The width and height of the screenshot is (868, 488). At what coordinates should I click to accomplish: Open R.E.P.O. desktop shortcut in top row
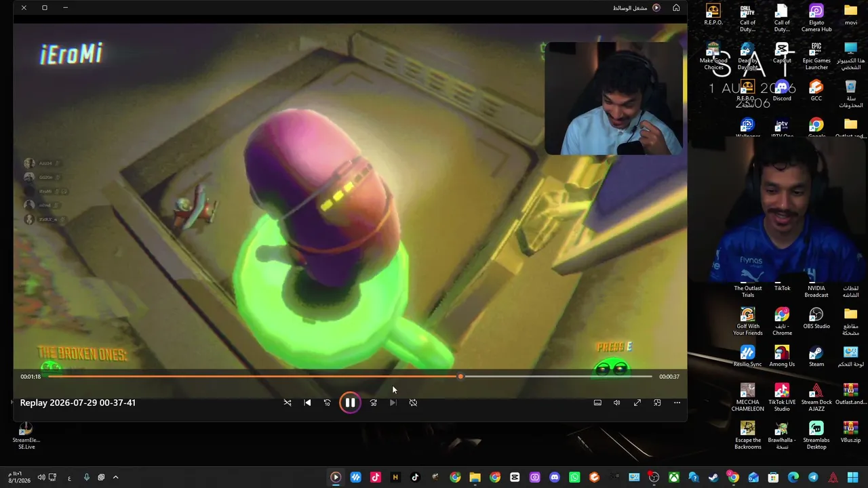[713, 15]
